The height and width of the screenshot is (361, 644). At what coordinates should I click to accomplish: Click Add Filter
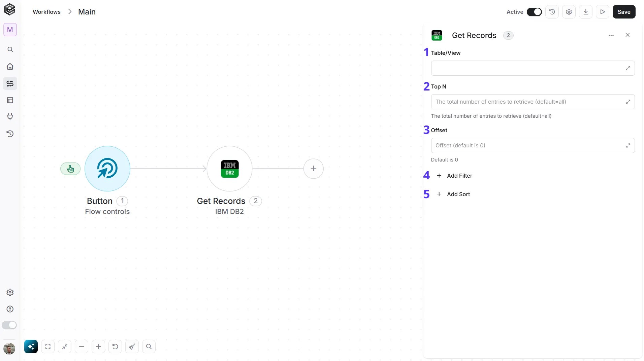454,176
